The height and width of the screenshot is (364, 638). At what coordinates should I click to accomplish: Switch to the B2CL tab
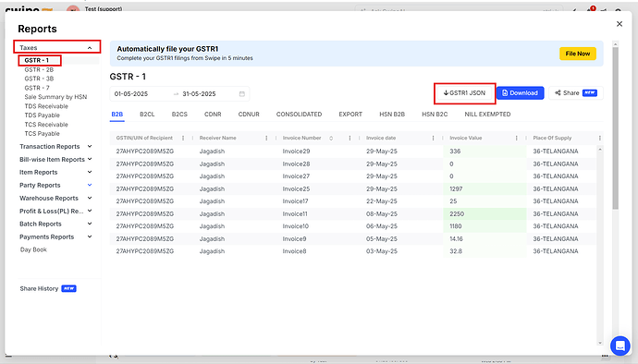pos(147,115)
